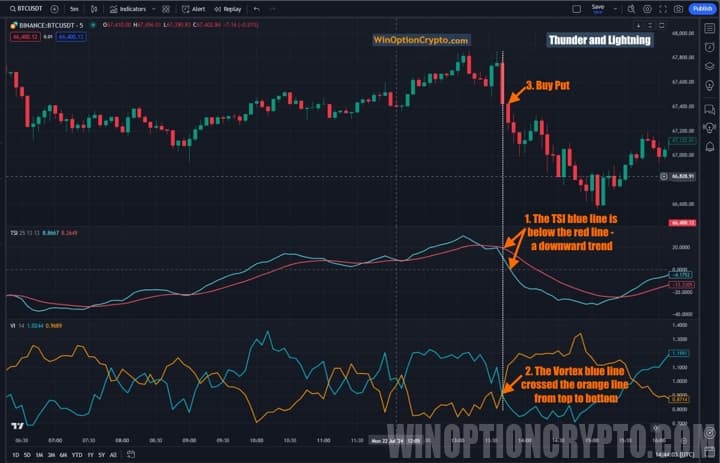Take a chart snapshot with camera icon
The height and width of the screenshot is (463, 720).
pos(679,8)
